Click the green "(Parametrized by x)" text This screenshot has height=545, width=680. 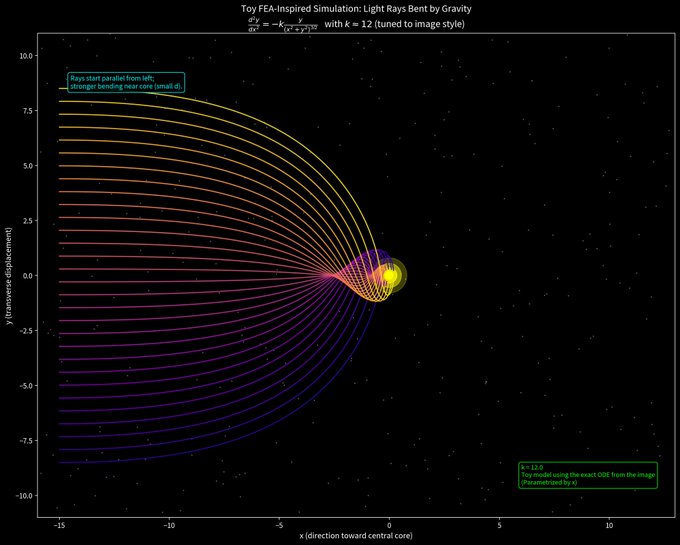549,482
